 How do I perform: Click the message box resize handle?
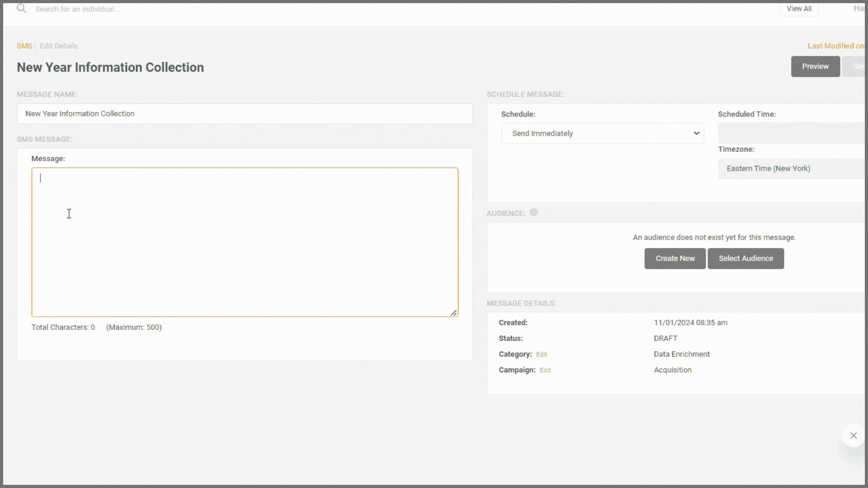[x=453, y=313]
